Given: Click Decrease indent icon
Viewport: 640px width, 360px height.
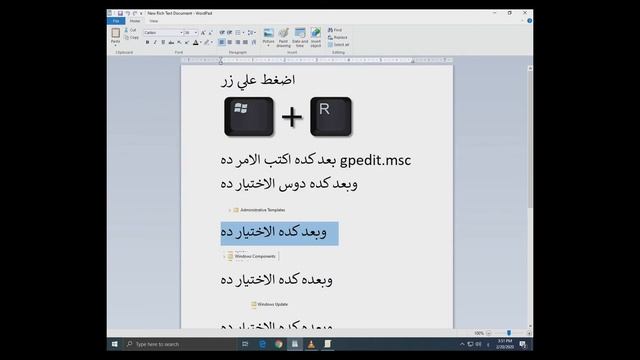Looking at the screenshot, I should click(222, 33).
